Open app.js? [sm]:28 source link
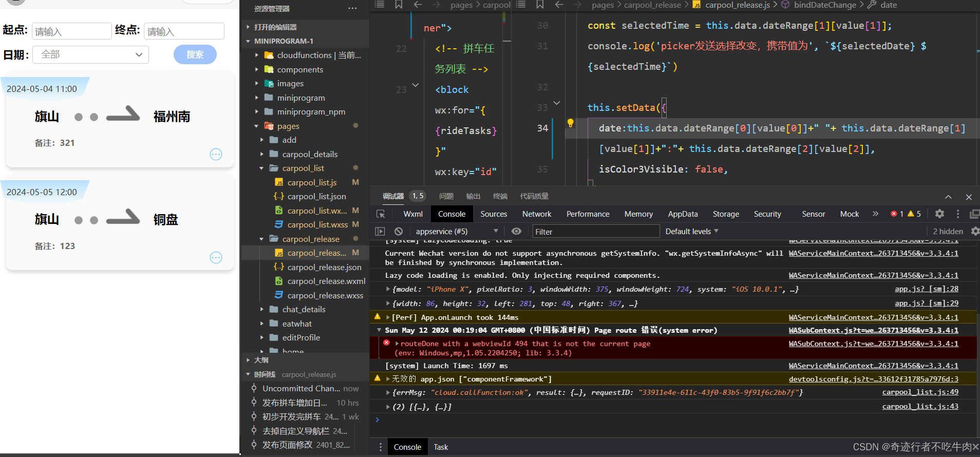Screen dimensions: 980x457 pyautogui.click(x=927, y=289)
